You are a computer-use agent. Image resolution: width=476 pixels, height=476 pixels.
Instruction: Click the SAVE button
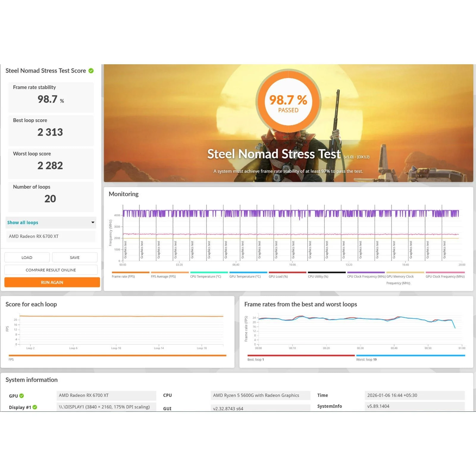(75, 257)
